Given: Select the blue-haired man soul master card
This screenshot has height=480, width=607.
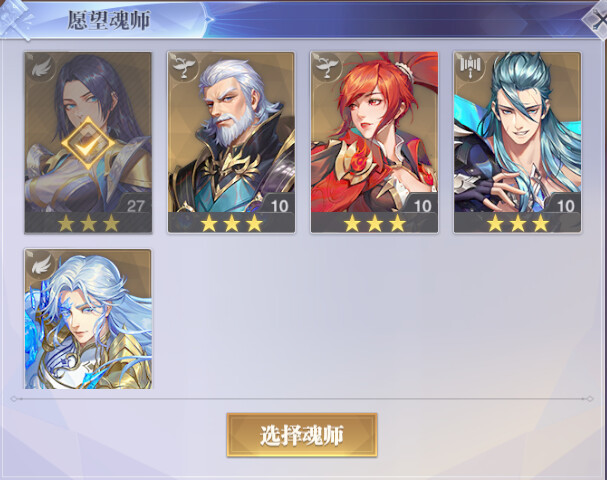Looking at the screenshot, I should coord(518,142).
